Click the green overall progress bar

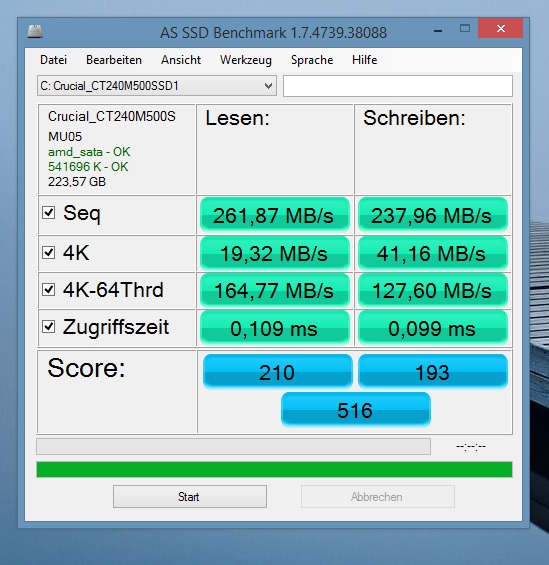tap(274, 470)
